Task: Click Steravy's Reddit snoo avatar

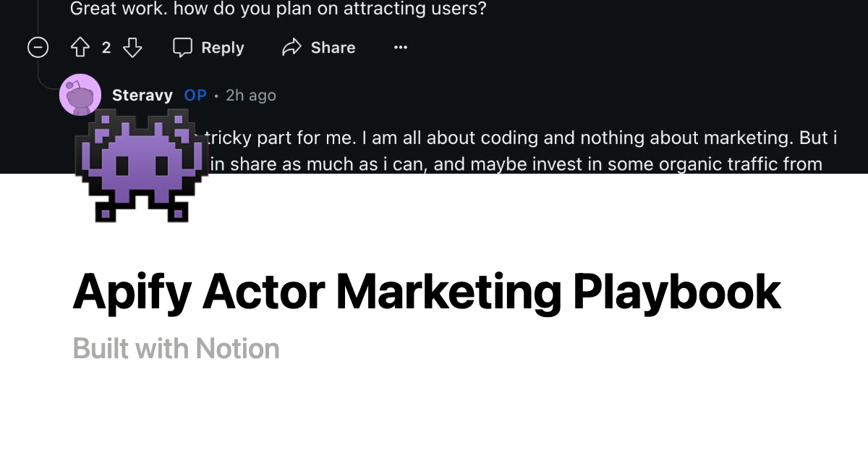Action: (x=80, y=95)
